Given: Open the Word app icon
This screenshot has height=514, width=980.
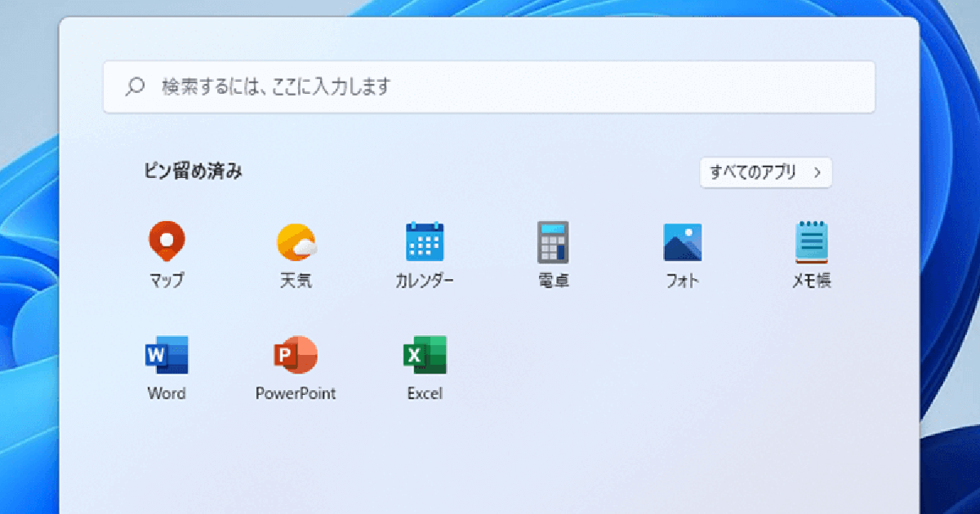Looking at the screenshot, I should [x=167, y=355].
